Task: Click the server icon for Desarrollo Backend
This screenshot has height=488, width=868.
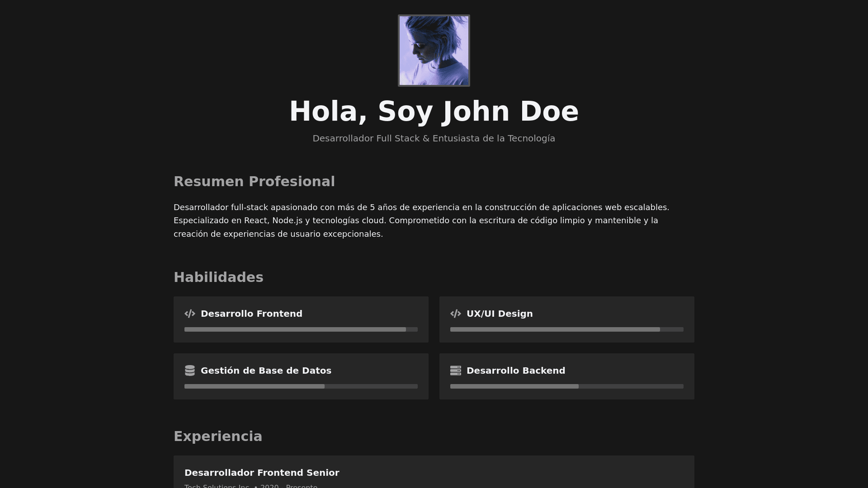Action: (456, 371)
